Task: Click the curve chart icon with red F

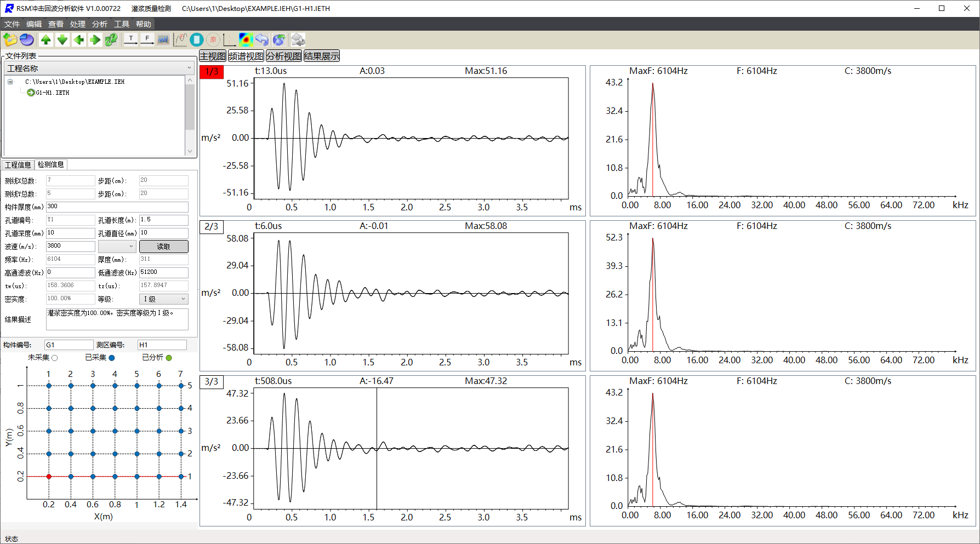Action: click(x=181, y=39)
